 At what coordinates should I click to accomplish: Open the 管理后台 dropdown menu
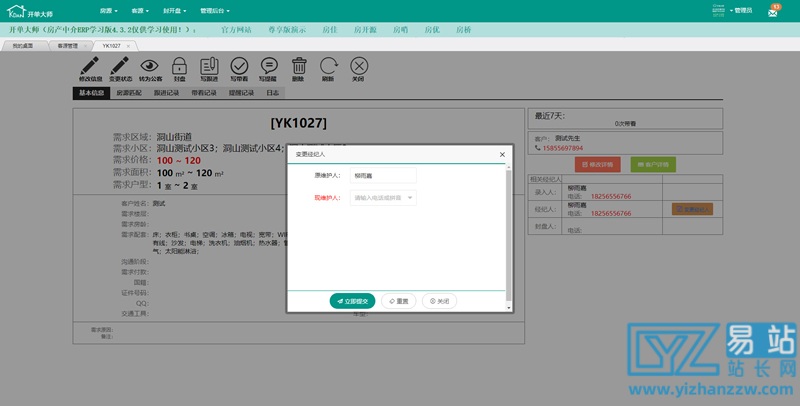coord(215,11)
